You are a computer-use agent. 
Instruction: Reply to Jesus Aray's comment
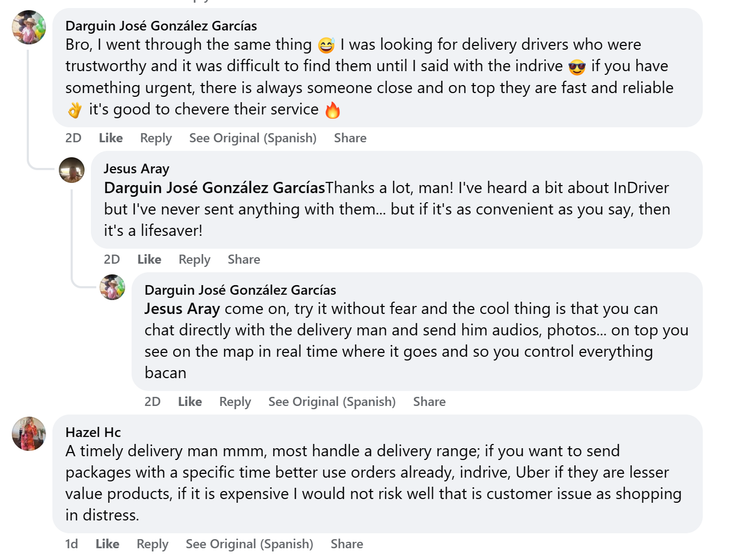(194, 259)
